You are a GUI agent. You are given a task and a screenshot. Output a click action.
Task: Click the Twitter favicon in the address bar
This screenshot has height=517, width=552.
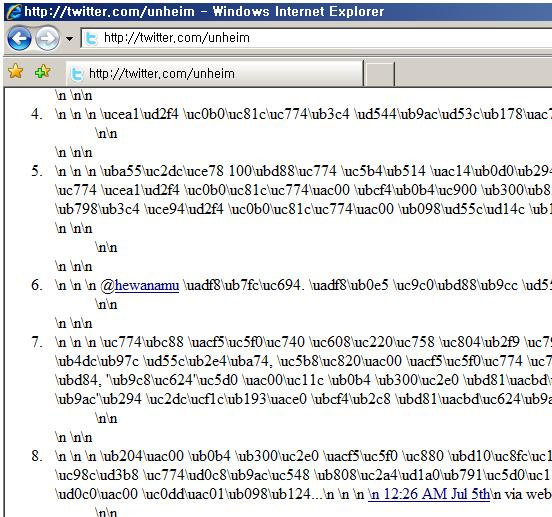point(92,38)
